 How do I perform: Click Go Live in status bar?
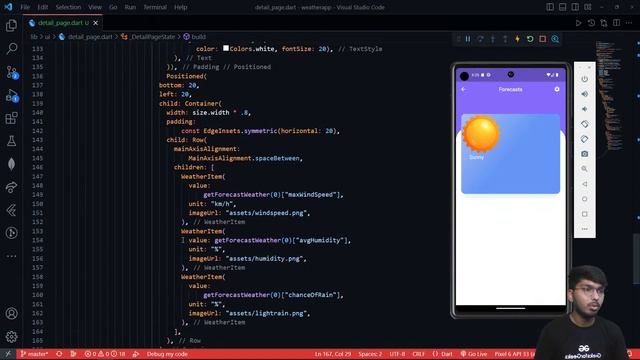pyautogui.click(x=473, y=354)
